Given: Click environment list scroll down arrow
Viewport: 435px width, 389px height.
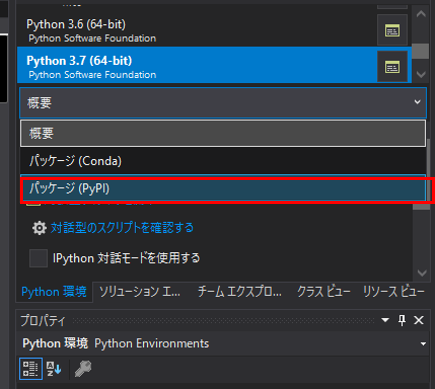Looking at the screenshot, I should click(x=421, y=74).
